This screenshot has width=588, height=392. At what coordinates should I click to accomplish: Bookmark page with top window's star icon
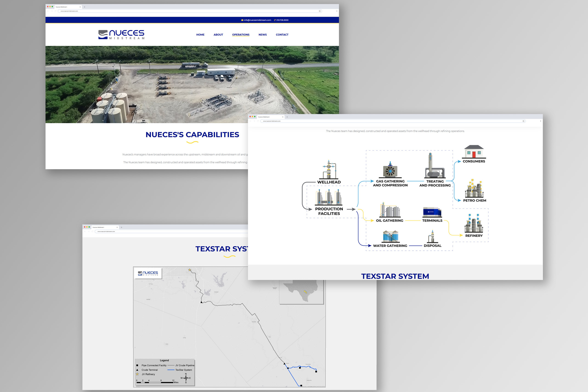click(x=320, y=11)
